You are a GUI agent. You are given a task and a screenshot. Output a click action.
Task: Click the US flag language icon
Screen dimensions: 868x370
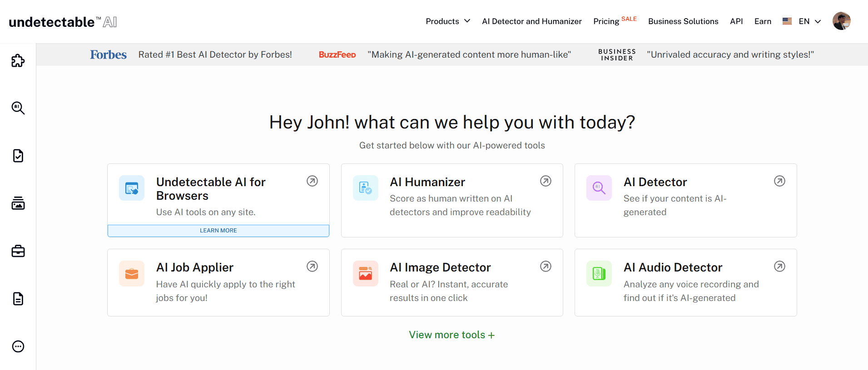coord(787,21)
